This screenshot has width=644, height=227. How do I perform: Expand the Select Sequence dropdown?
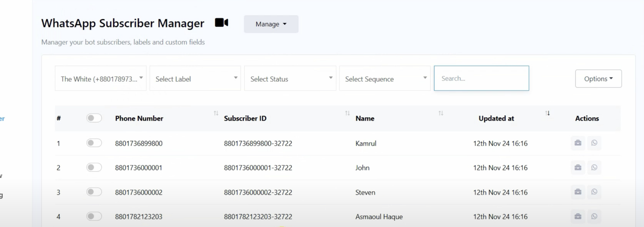tap(385, 78)
